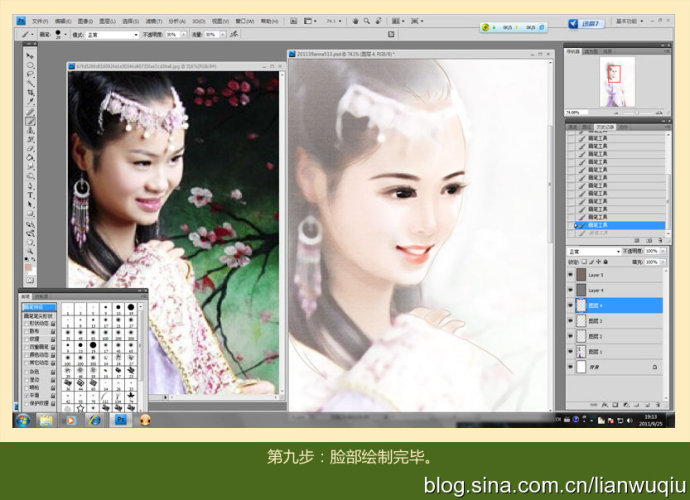Launch Bridge from application bar
The width and height of the screenshot is (690, 500).
[x=293, y=21]
